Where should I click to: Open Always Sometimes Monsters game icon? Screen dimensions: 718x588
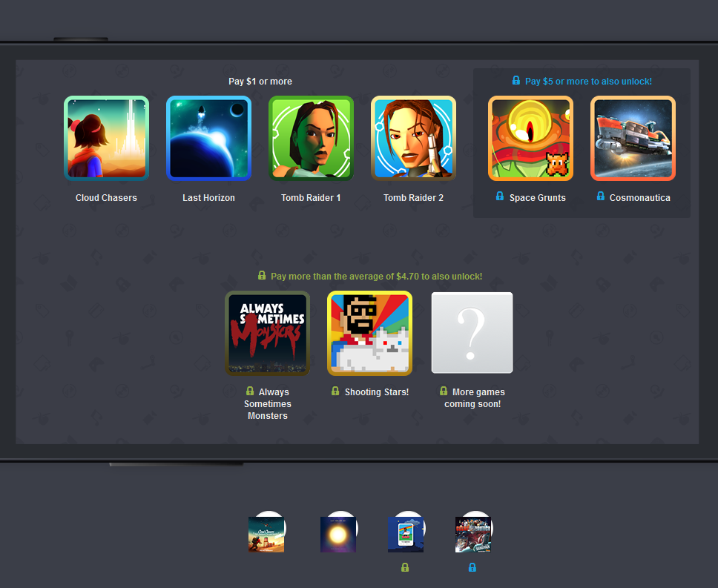click(x=268, y=333)
